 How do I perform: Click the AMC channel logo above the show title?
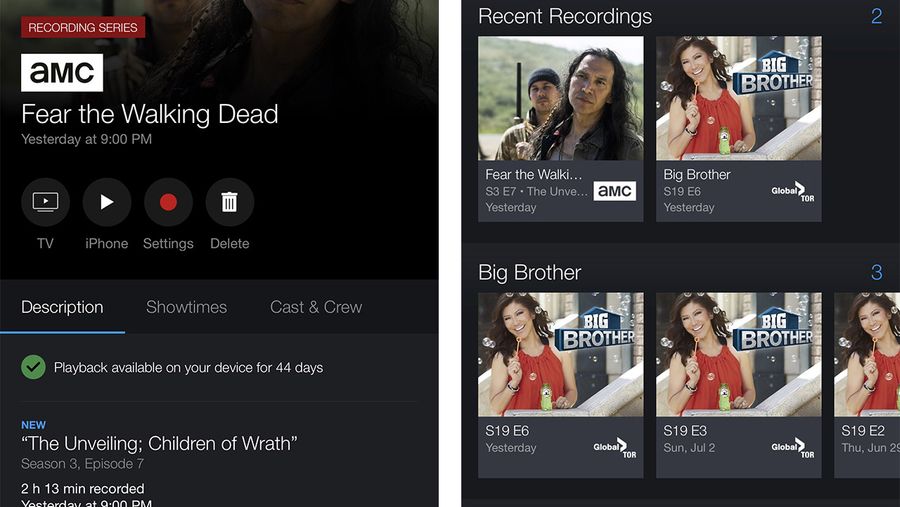point(62,73)
